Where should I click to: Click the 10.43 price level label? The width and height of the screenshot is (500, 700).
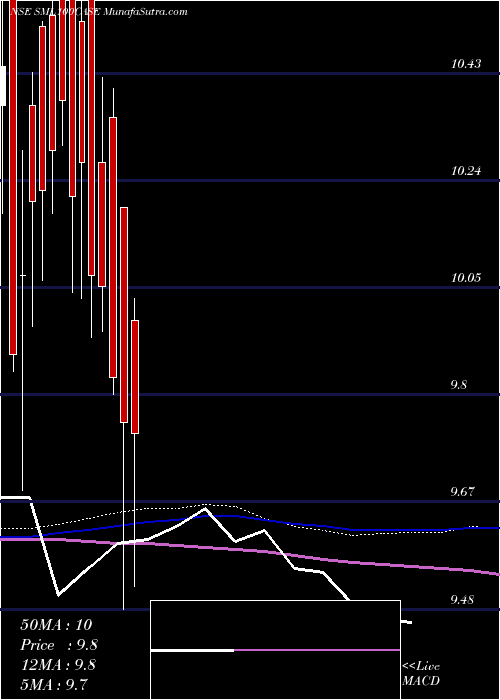(466, 64)
